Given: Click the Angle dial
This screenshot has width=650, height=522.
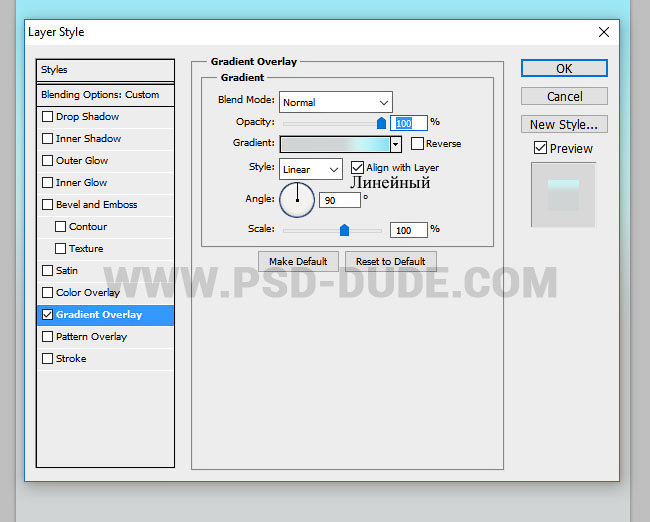Looking at the screenshot, I should [297, 200].
